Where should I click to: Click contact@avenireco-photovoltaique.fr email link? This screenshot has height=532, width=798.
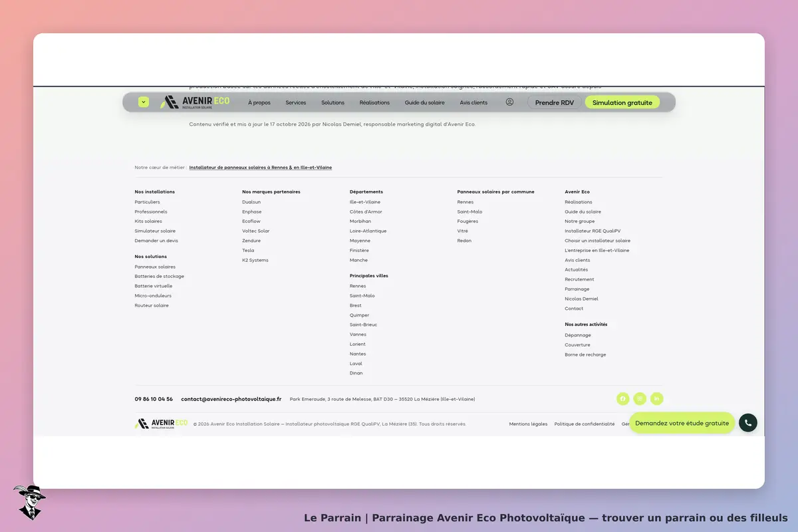pyautogui.click(x=231, y=399)
